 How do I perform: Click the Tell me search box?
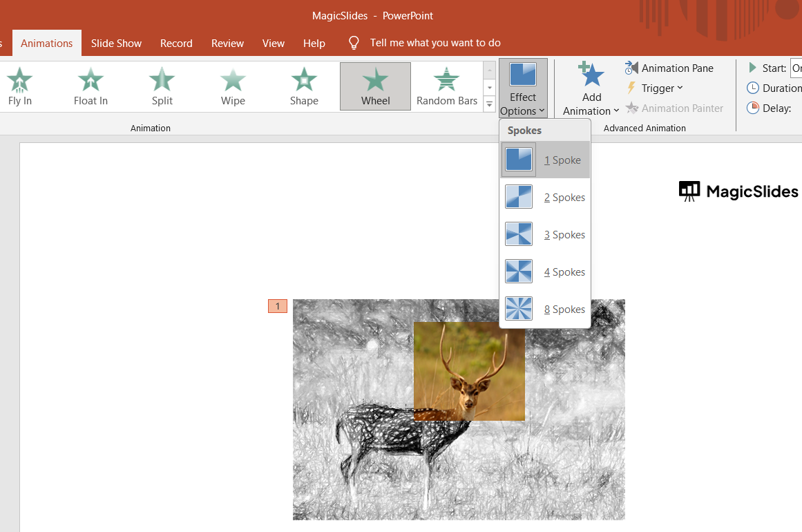435,43
